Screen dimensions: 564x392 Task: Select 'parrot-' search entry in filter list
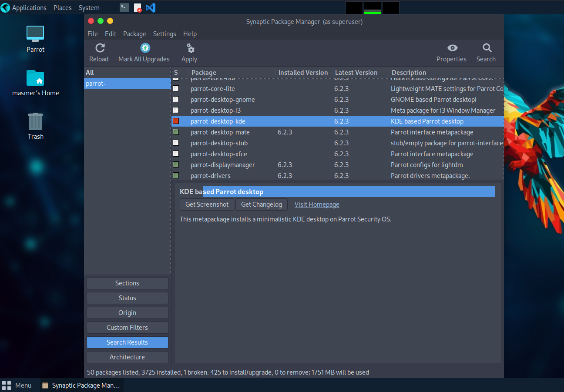(127, 83)
